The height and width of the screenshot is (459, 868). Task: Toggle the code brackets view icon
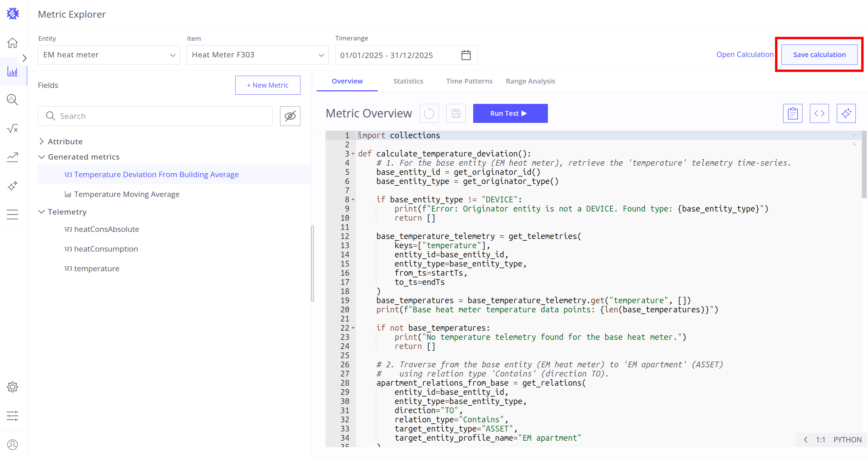coord(819,113)
